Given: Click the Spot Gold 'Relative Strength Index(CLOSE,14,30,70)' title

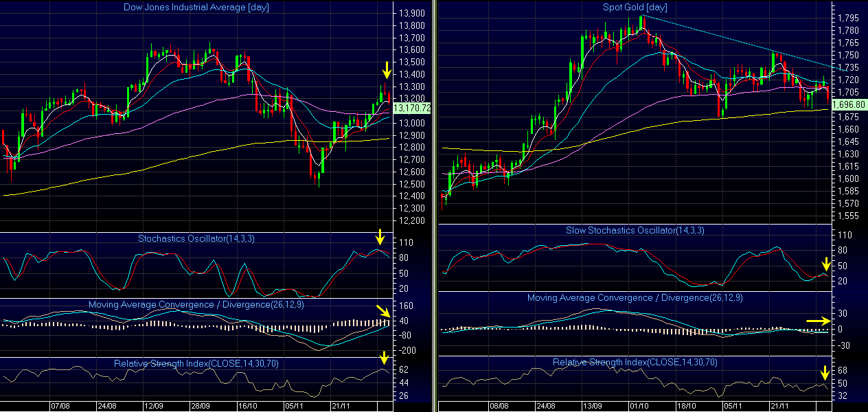Looking at the screenshot, I should 635,362.
